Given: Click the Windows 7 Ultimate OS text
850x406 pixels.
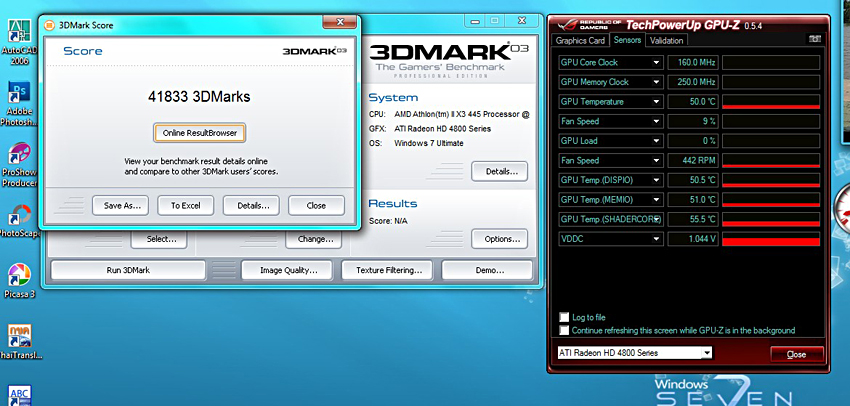Looking at the screenshot, I should (x=428, y=143).
